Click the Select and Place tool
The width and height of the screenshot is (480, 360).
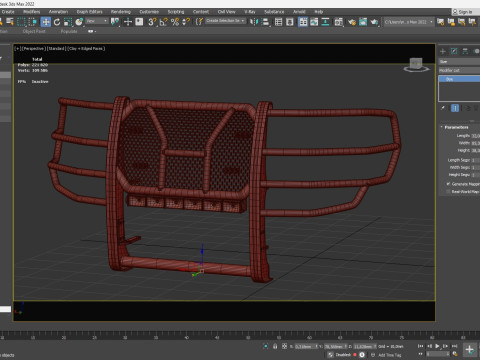point(79,22)
